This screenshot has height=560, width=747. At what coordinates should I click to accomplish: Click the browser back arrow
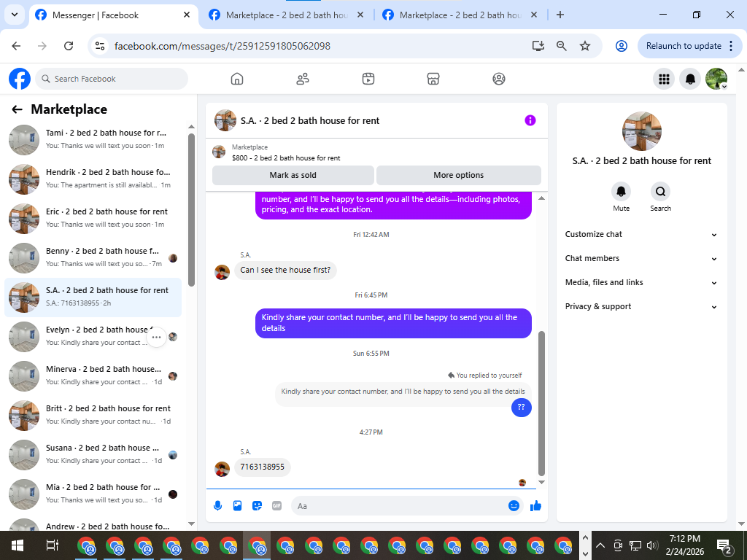(16, 46)
